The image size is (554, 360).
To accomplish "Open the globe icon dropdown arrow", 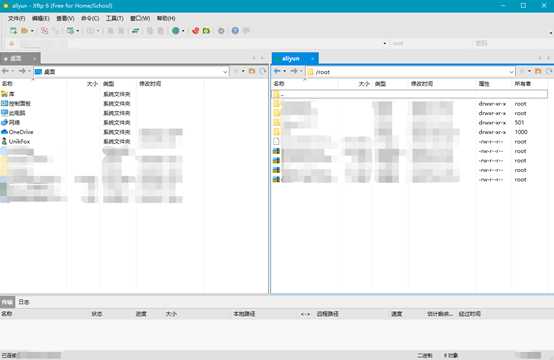I will click(183, 31).
